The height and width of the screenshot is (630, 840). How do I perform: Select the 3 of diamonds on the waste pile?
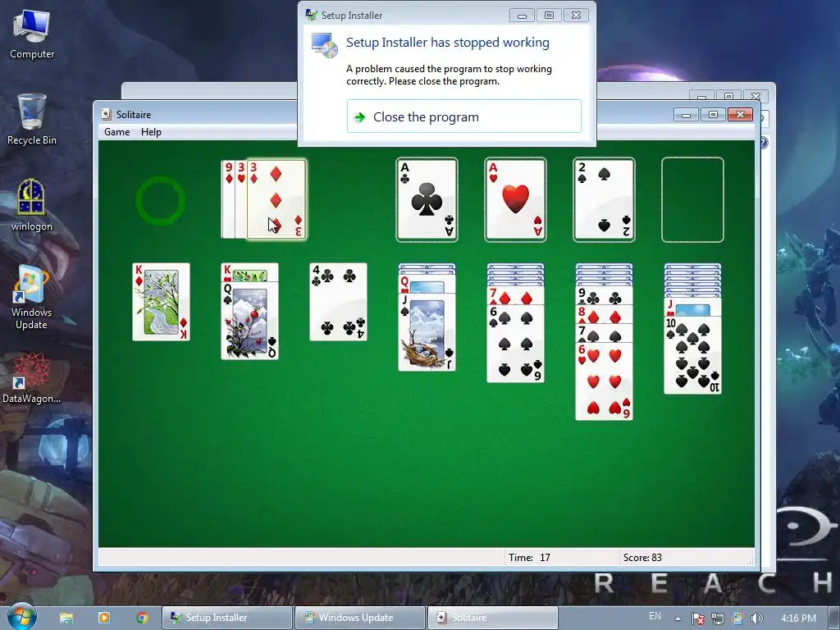click(276, 199)
